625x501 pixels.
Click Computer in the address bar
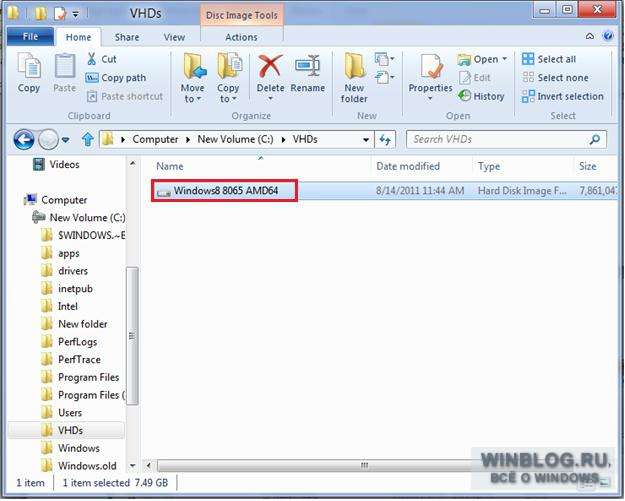tap(155, 139)
